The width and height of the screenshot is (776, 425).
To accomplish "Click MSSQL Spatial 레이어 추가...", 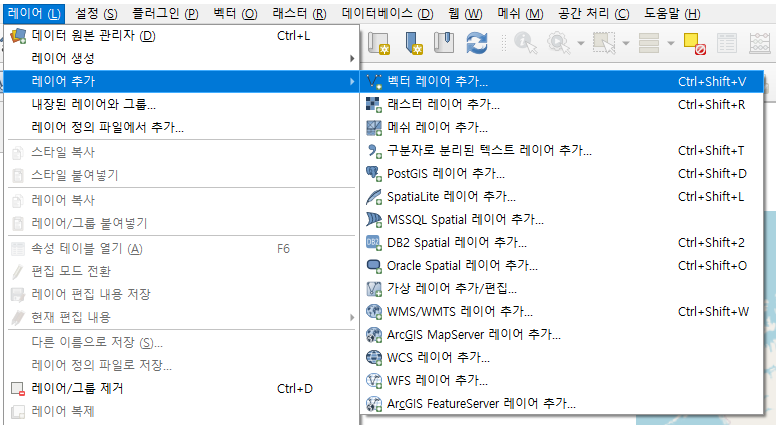I will (x=562, y=219).
